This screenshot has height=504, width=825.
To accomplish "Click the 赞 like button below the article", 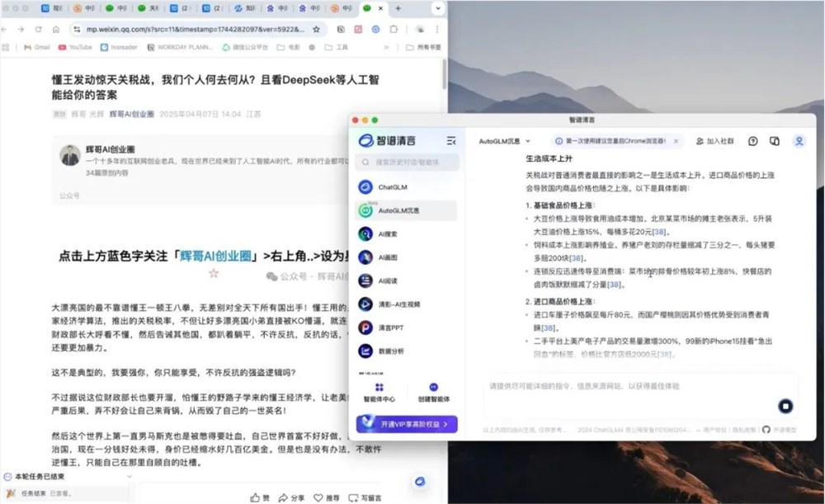I will tap(258, 496).
